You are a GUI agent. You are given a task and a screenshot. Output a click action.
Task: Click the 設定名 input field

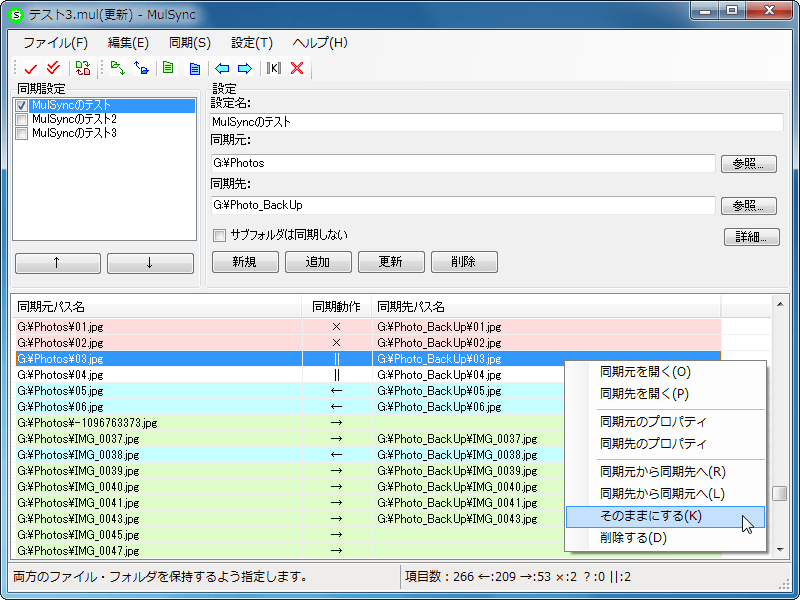[x=496, y=122]
